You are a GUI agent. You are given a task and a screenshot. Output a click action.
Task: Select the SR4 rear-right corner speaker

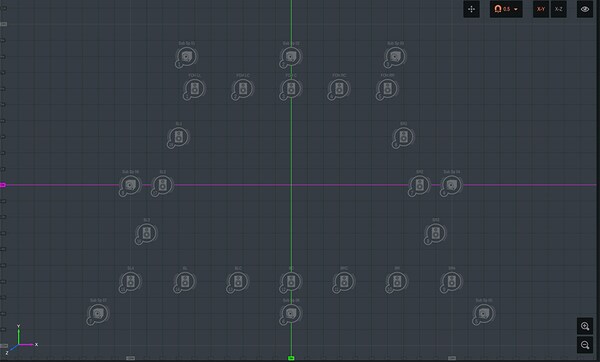452,282
